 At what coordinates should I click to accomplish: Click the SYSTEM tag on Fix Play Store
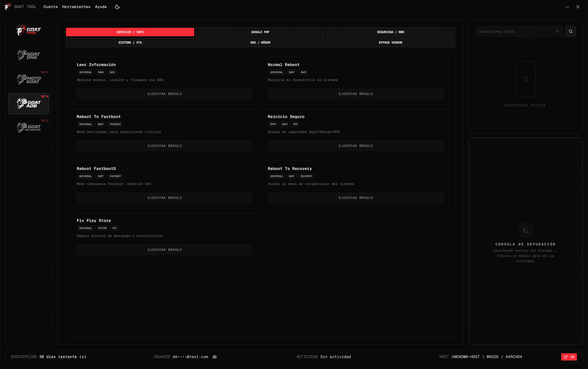[102, 228]
